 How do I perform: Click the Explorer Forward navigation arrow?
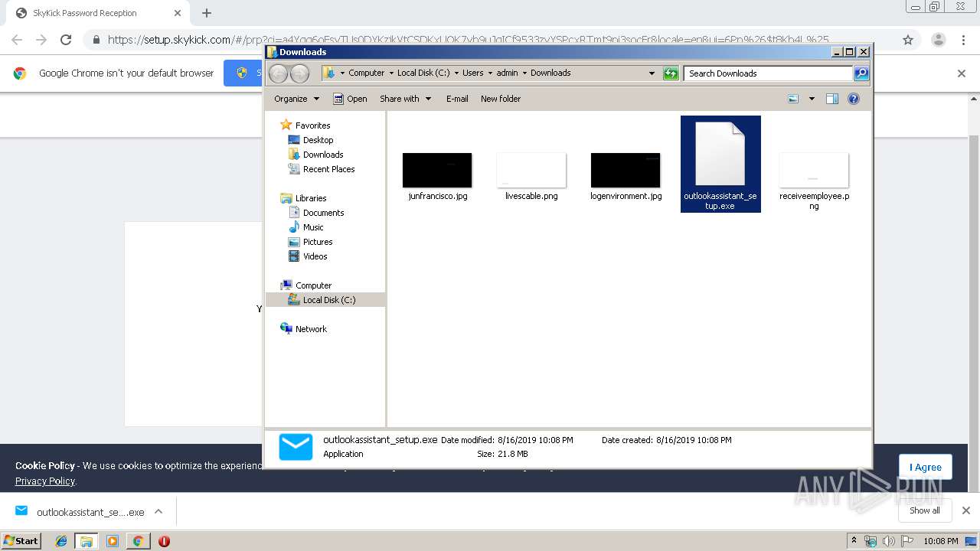click(x=299, y=73)
